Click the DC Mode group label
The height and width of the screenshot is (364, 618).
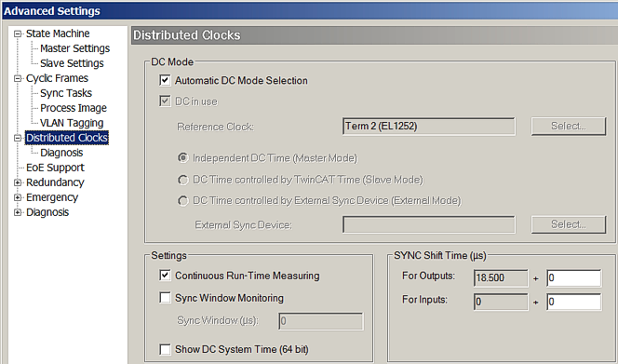pyautogui.click(x=172, y=62)
